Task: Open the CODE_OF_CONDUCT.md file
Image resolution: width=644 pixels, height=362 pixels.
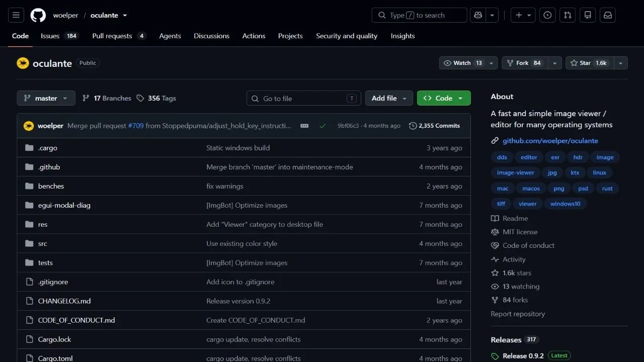Action: tap(76, 320)
